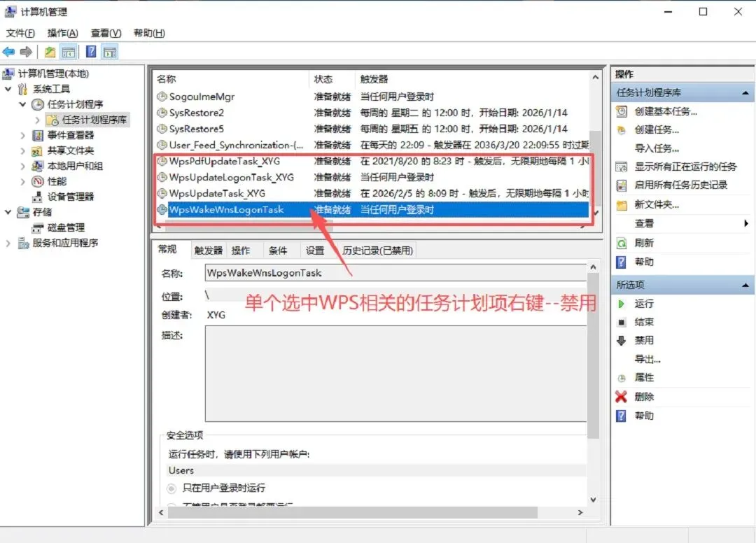Select the SysRestore2 task row
This screenshot has height=543, width=756.
pyautogui.click(x=372, y=113)
